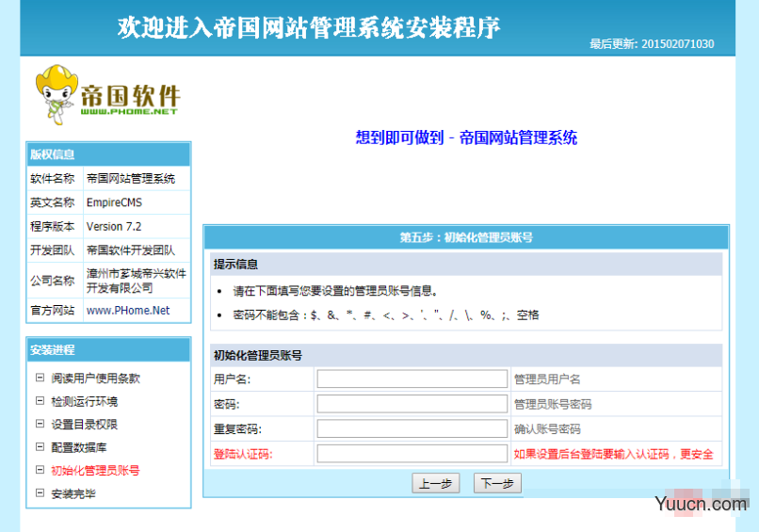This screenshot has width=759, height=532.
Task: Click the 管理员用户名 description text
Action: [547, 379]
